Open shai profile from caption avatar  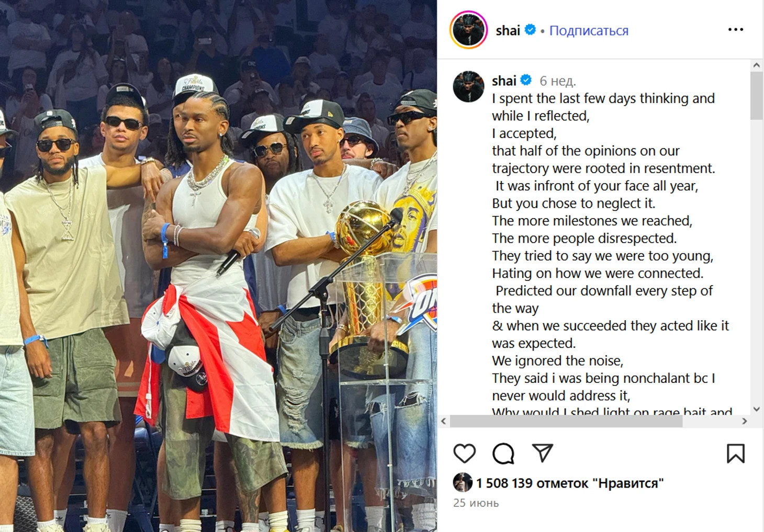[468, 87]
